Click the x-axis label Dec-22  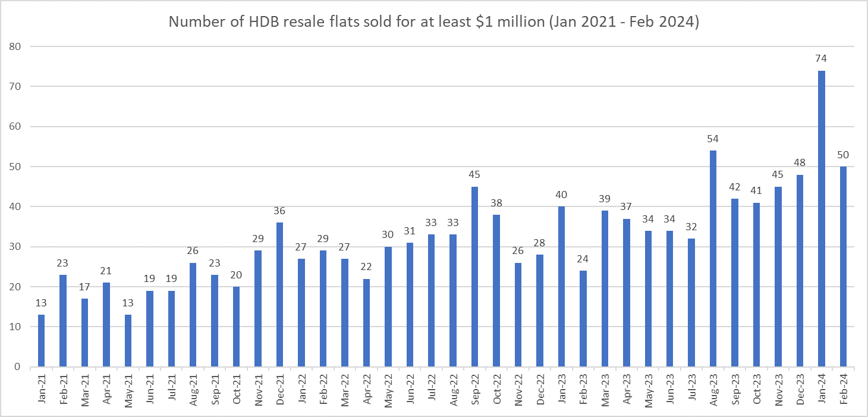coord(540,389)
